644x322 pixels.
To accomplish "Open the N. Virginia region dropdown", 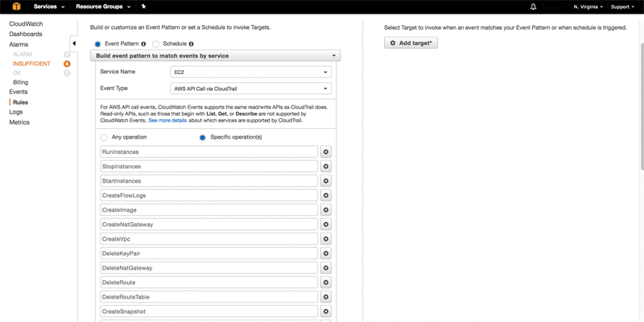I will tap(588, 6).
